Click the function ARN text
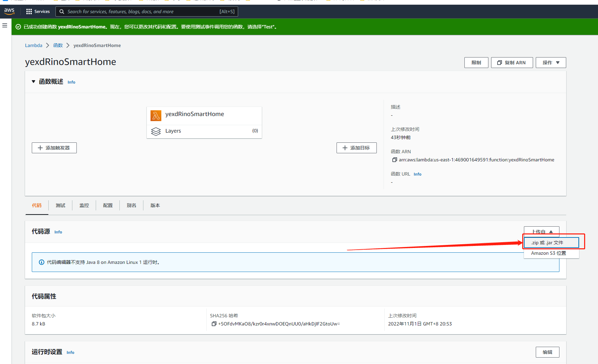The height and width of the screenshot is (364, 598). 476,160
